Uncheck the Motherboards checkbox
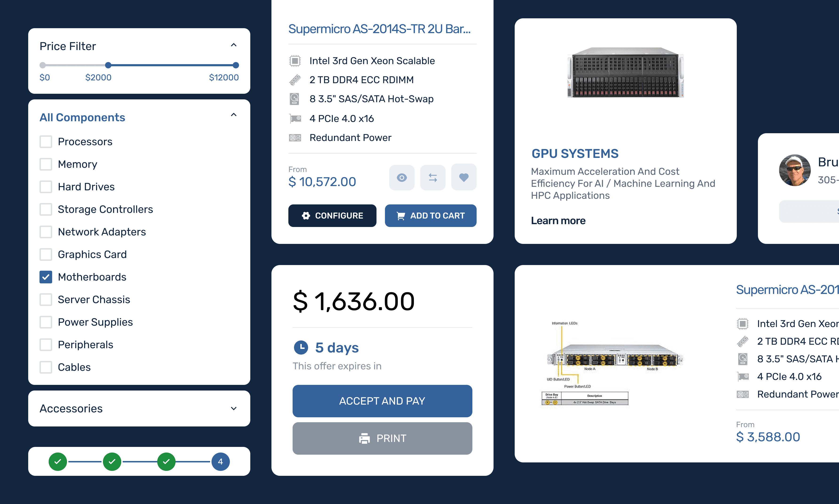Image resolution: width=839 pixels, height=504 pixels. pos(46,277)
